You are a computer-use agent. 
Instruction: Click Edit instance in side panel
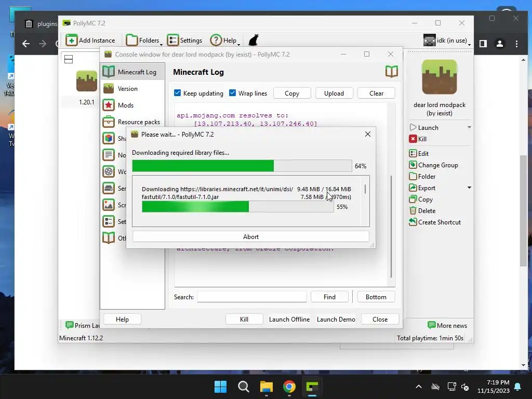tap(419, 153)
